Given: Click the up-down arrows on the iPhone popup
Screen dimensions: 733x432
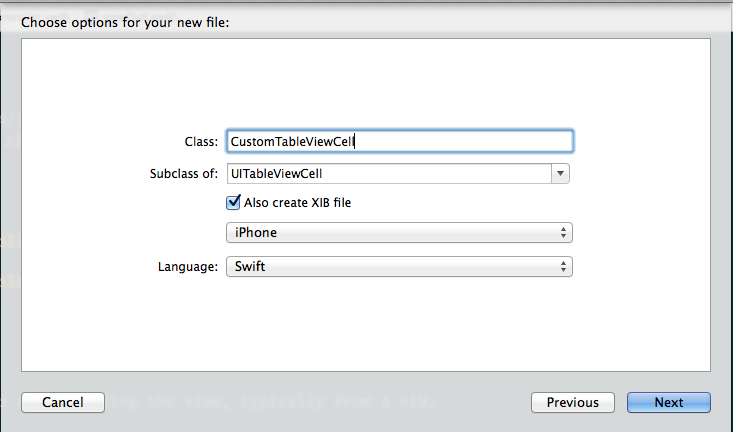Looking at the screenshot, I should (x=564, y=233).
